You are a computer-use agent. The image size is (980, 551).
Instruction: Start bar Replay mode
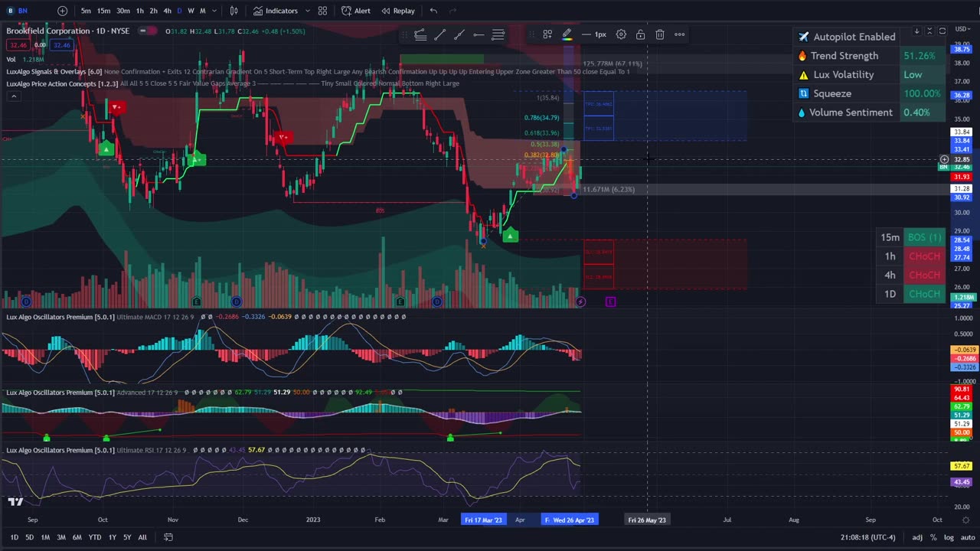398,11
